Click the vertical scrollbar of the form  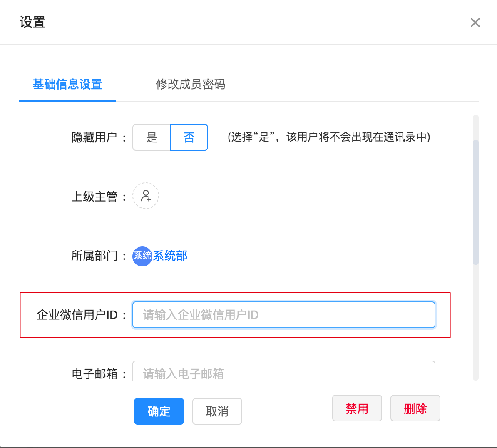coord(476,202)
